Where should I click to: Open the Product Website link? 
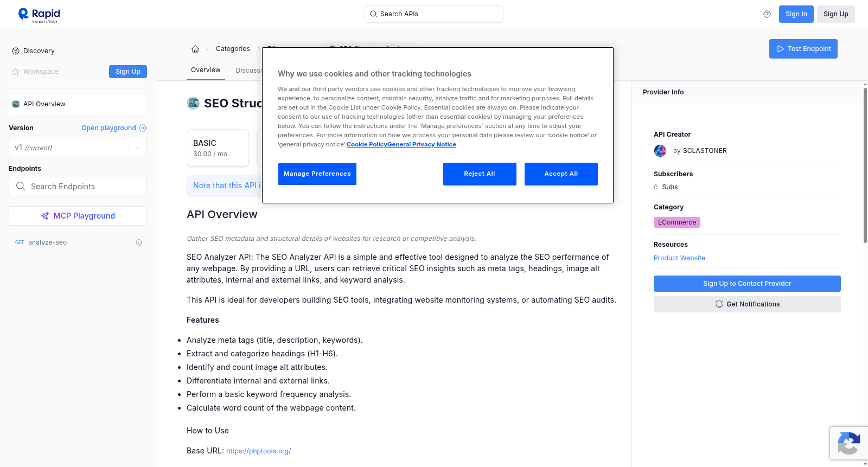[x=679, y=258]
